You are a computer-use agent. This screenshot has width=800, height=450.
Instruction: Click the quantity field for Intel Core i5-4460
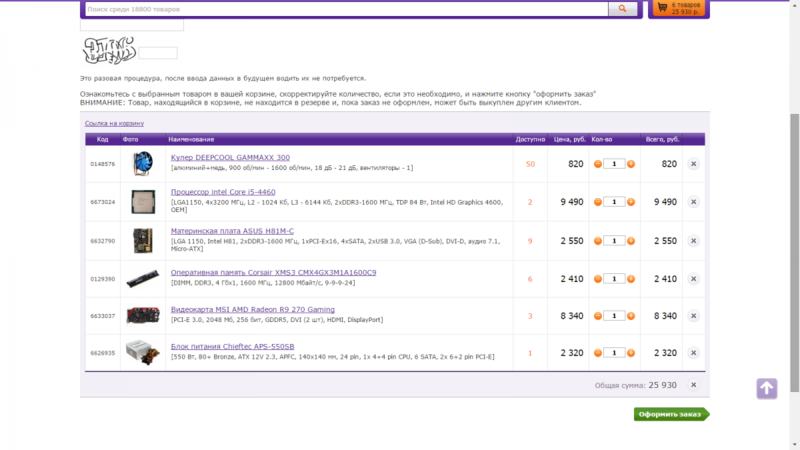tap(615, 202)
